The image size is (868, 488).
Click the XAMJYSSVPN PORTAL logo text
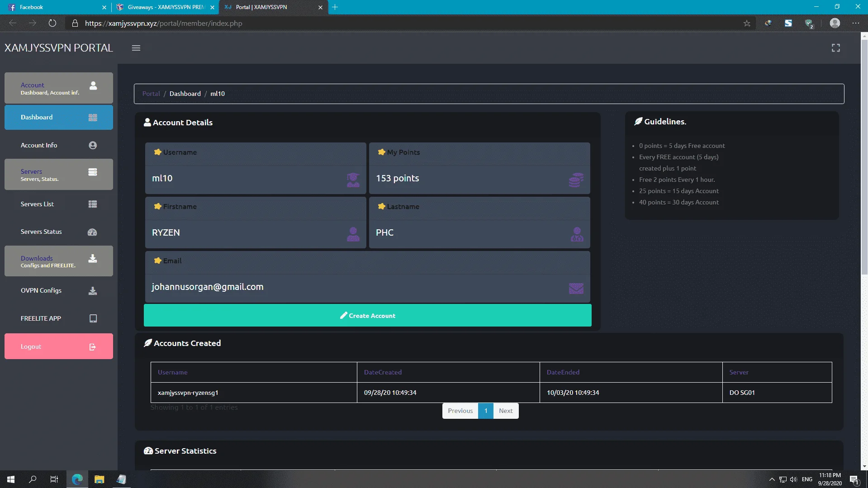point(59,48)
